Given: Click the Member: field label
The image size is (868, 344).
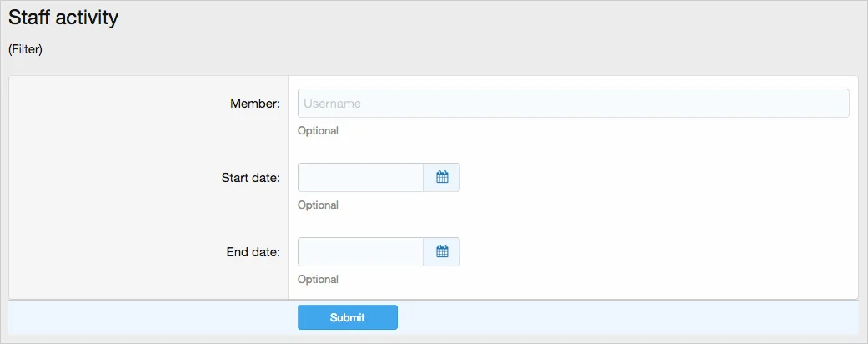Looking at the screenshot, I should point(254,104).
